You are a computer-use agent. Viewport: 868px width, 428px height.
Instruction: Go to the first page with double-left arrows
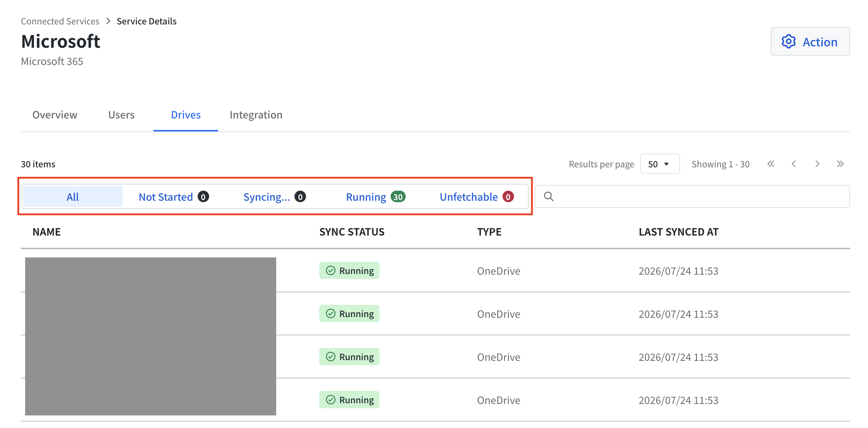pos(771,164)
